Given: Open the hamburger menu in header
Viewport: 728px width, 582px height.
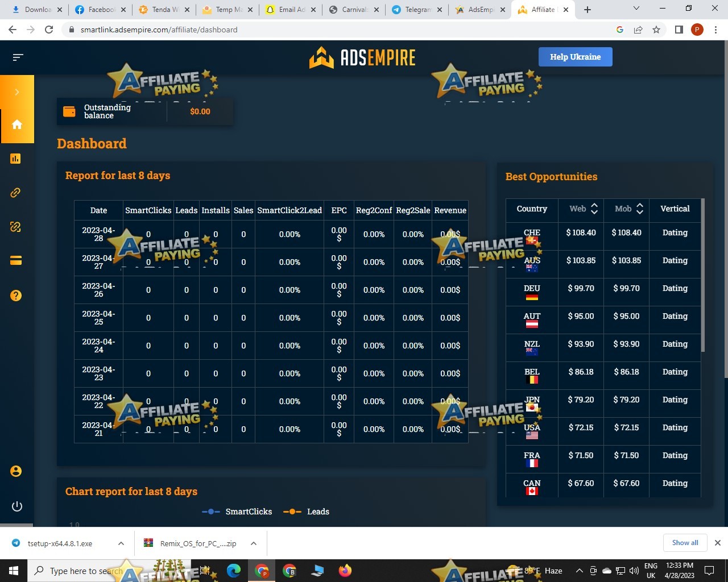Looking at the screenshot, I should [18, 57].
